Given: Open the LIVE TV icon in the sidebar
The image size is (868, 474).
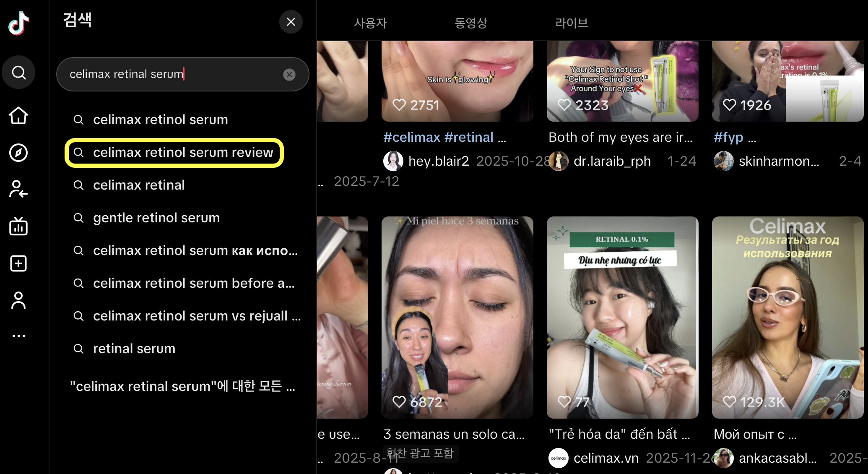Looking at the screenshot, I should (18, 226).
